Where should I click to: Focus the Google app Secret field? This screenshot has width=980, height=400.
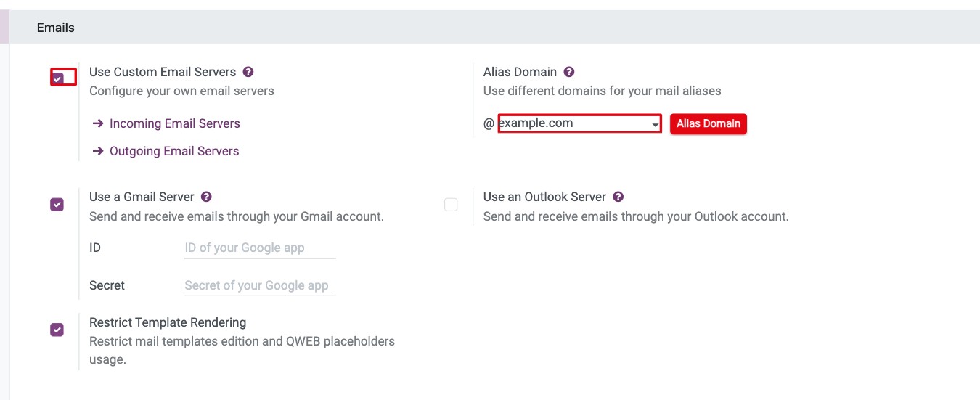pos(260,286)
